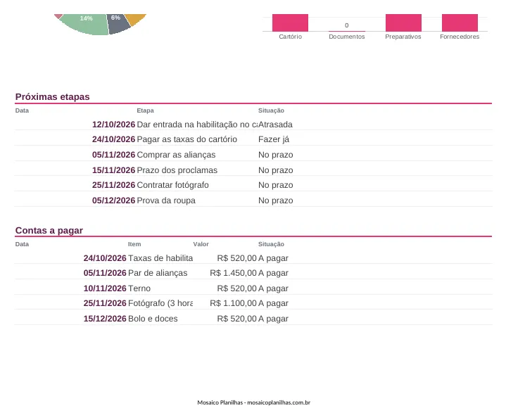
Task: Click the Etapa column header
Action: point(145,110)
